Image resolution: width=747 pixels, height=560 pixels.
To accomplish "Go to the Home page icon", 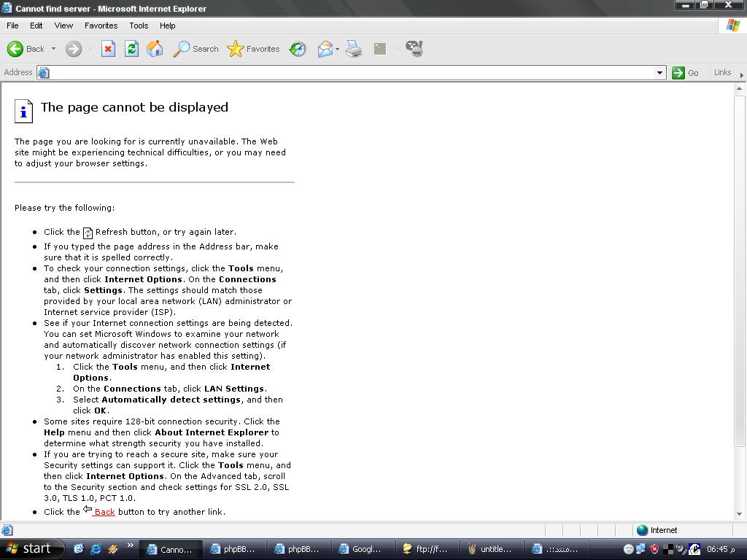I will point(155,49).
